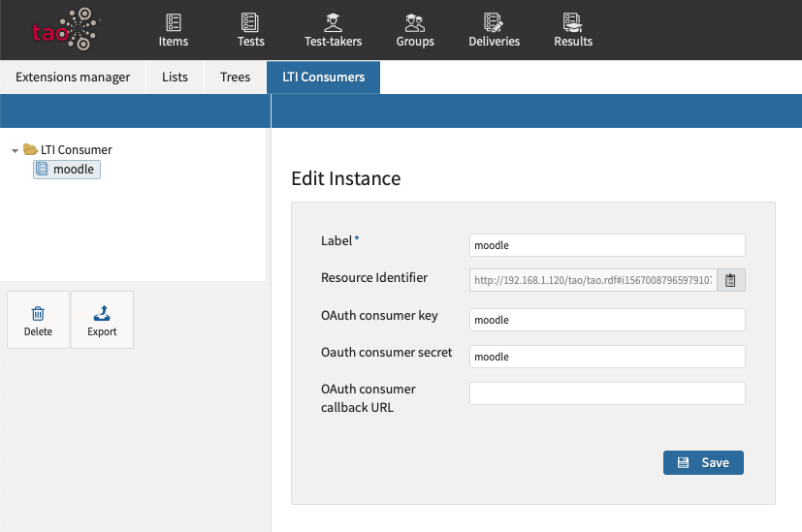Click the Delete button label
The height and width of the screenshot is (532, 802).
coord(39,331)
